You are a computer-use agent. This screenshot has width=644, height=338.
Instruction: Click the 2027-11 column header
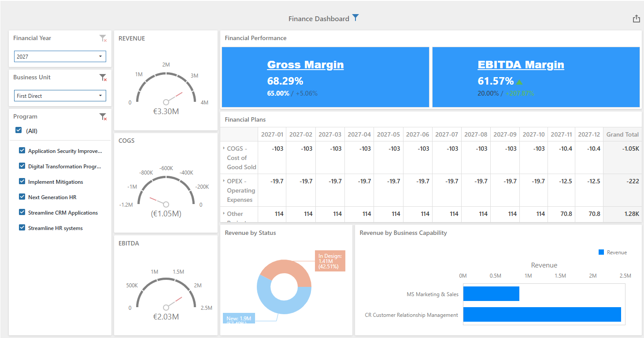[x=561, y=134]
